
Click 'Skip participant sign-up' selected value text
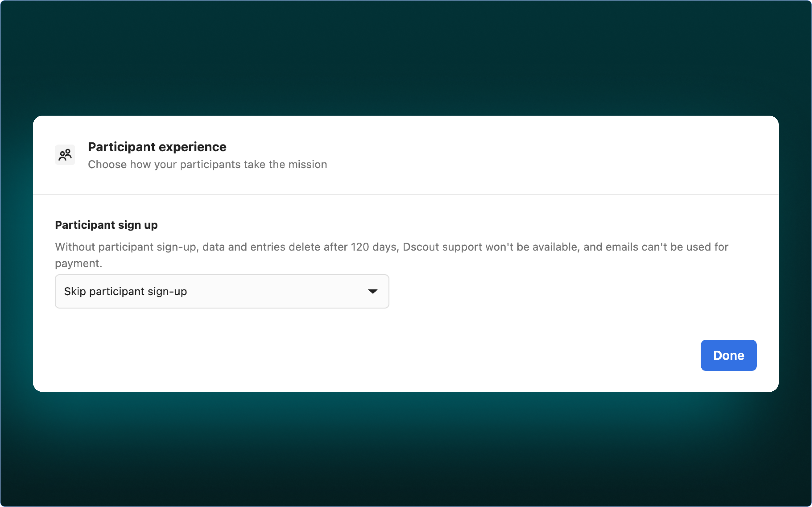126,291
